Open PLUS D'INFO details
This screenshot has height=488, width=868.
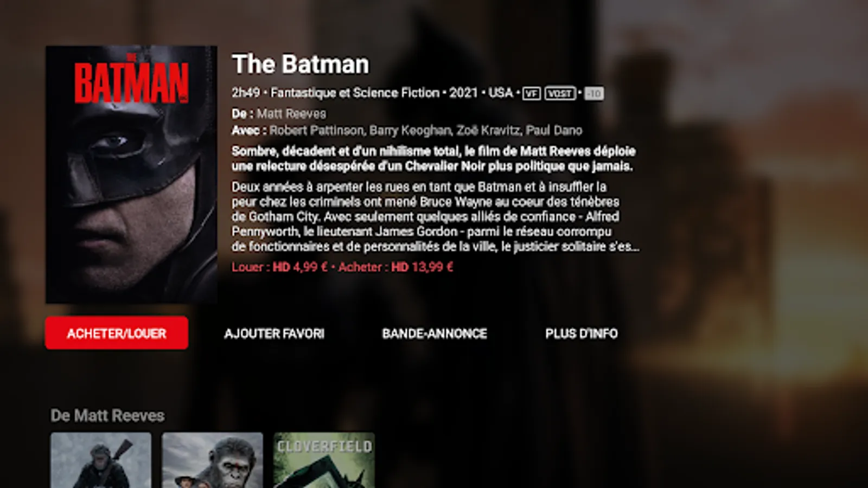tap(581, 333)
